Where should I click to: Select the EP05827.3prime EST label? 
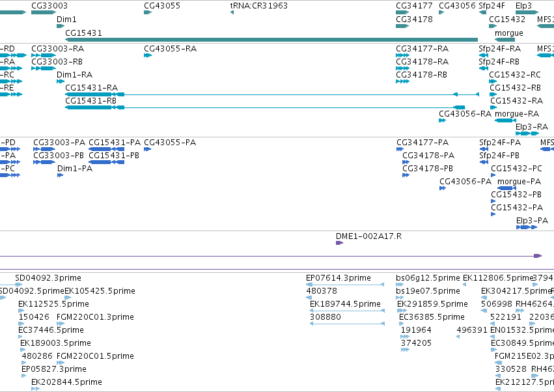coord(53,369)
